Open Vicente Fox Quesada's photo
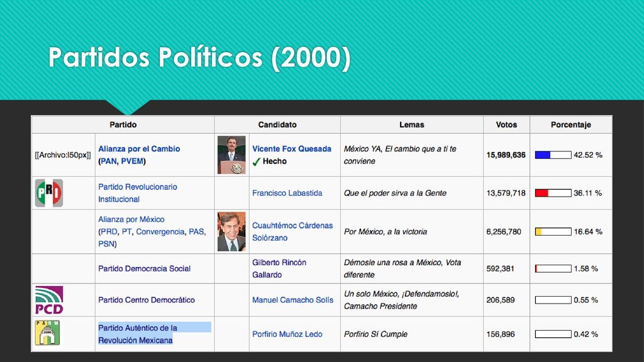644x362 pixels. pyautogui.click(x=231, y=155)
